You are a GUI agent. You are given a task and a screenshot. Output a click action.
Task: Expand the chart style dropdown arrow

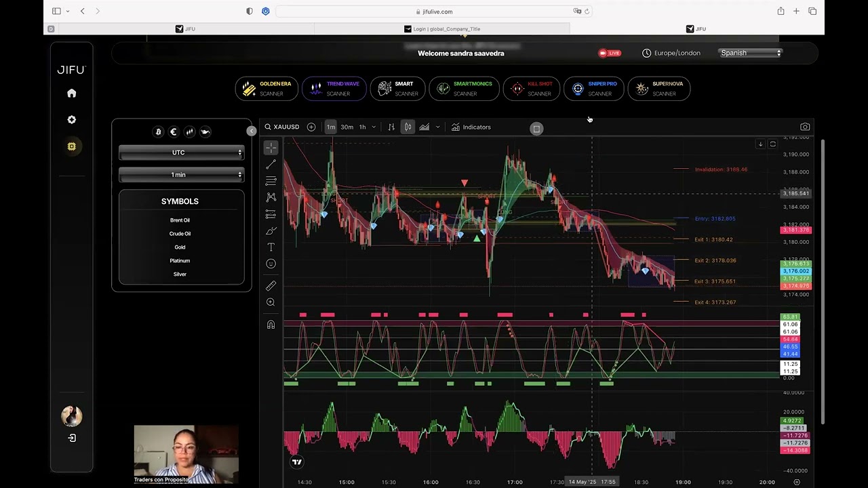(437, 127)
